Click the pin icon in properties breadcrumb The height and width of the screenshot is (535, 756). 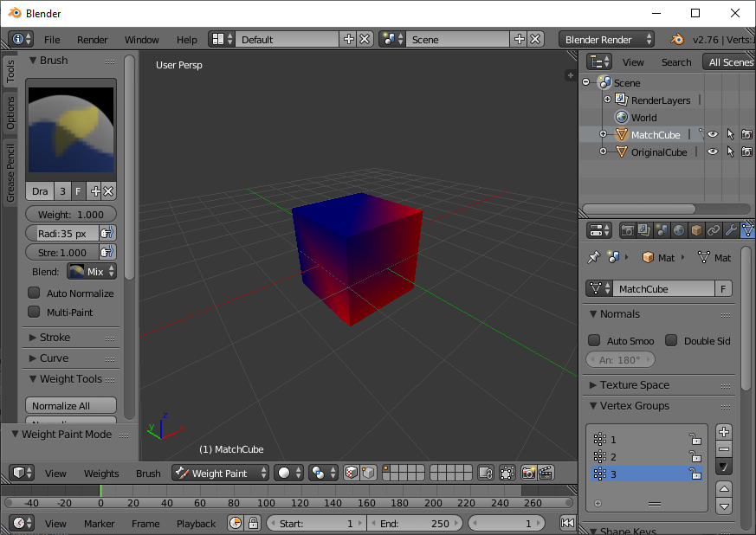pos(594,257)
